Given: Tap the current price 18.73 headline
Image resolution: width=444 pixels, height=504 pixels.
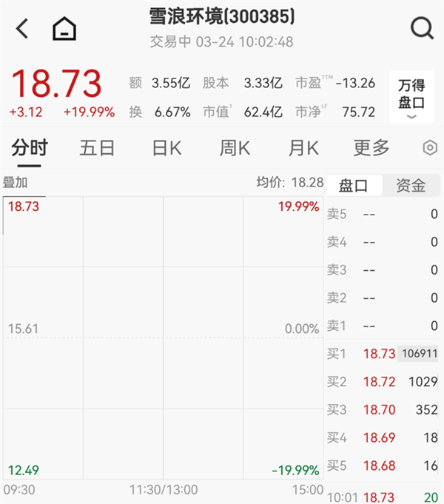Looking at the screenshot, I should 55,84.
